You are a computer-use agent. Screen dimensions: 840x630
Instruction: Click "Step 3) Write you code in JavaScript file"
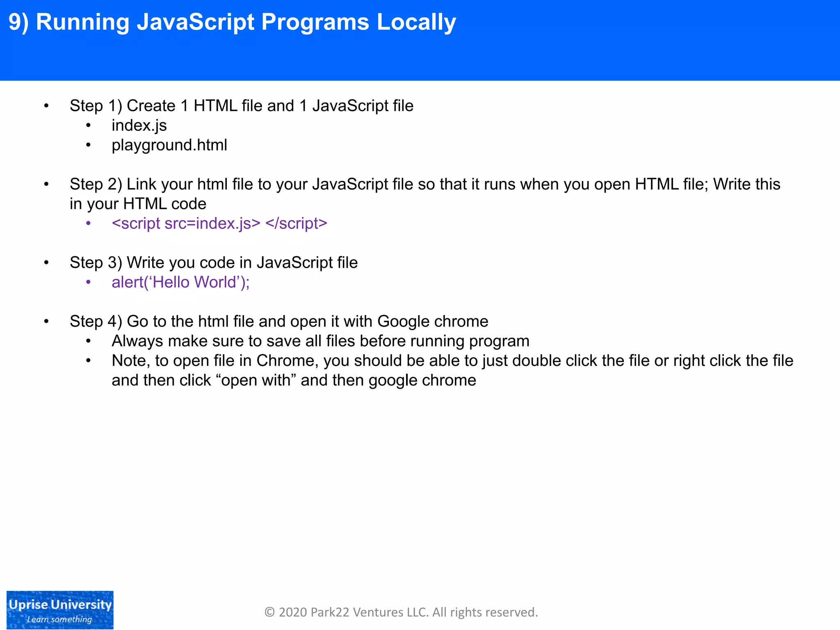[x=214, y=262]
